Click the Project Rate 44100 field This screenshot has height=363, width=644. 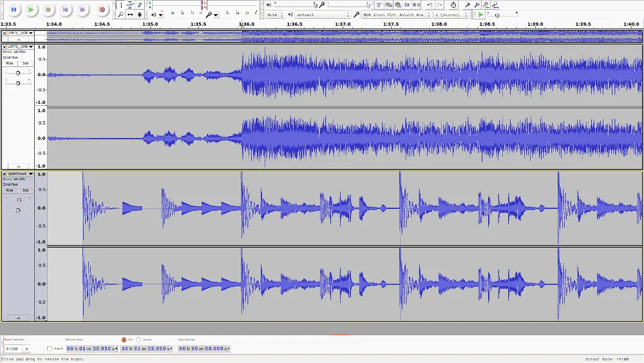click(x=14, y=349)
